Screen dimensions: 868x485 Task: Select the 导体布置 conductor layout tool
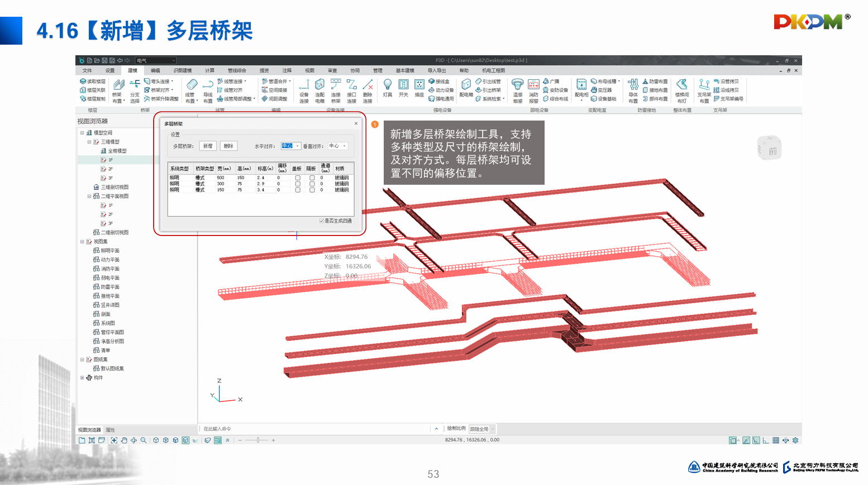[633, 90]
